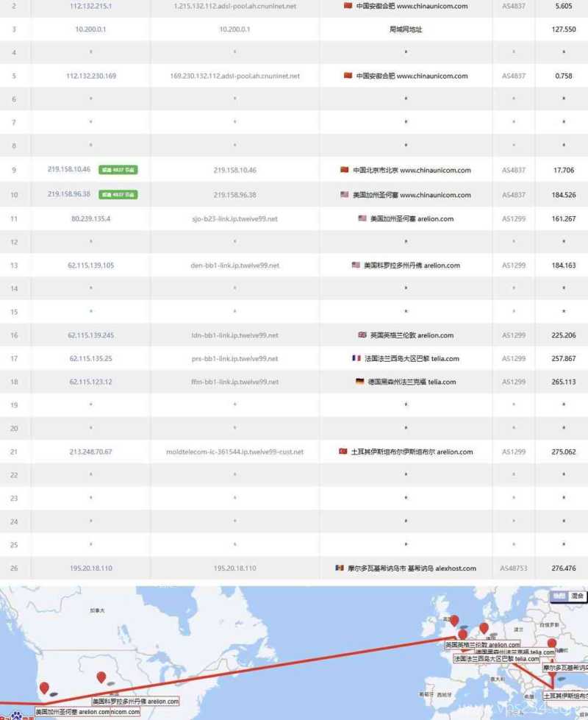Click the French flag in hop 17
This screenshot has width=588, height=720.
[x=356, y=359]
